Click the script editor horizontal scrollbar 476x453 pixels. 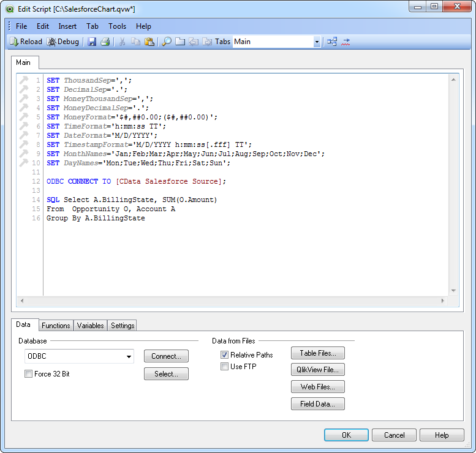pos(233,301)
